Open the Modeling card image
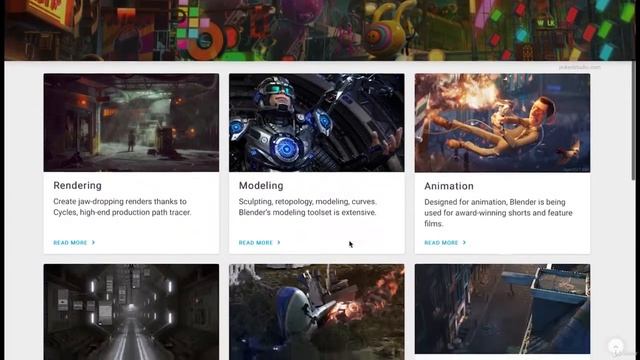640x360 pixels. pyautogui.click(x=317, y=122)
